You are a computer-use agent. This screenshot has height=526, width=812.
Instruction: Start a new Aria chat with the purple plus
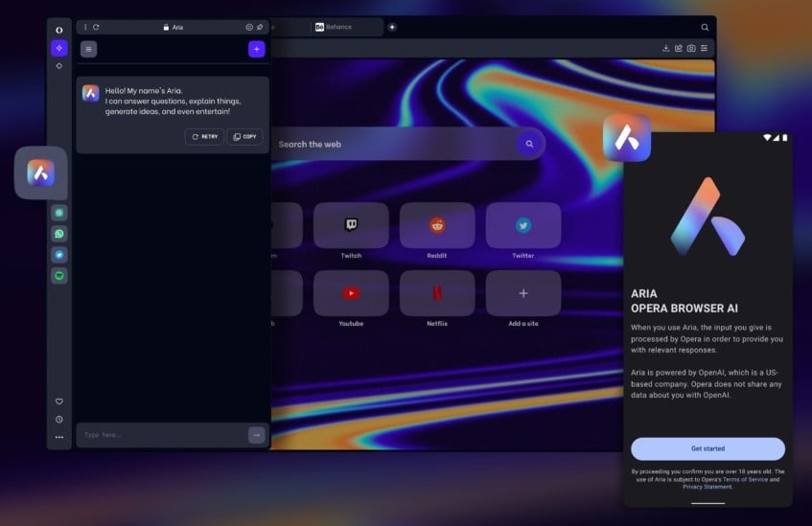(257, 49)
